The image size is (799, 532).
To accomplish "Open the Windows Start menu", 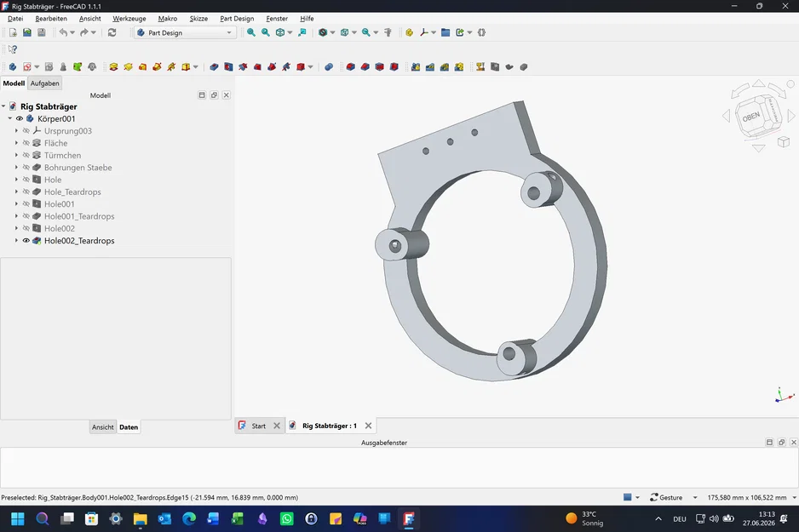I will click(x=18, y=518).
